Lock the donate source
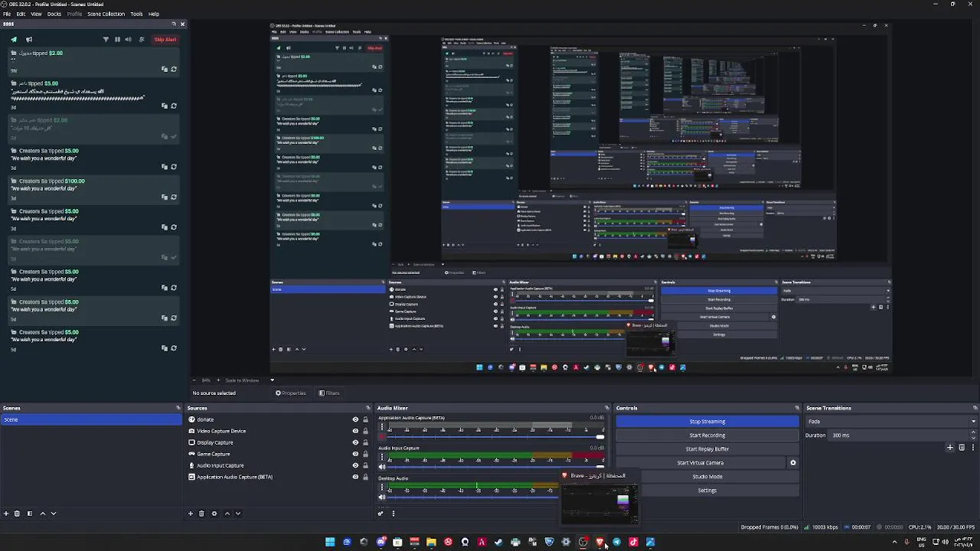980x551 pixels. (x=365, y=419)
